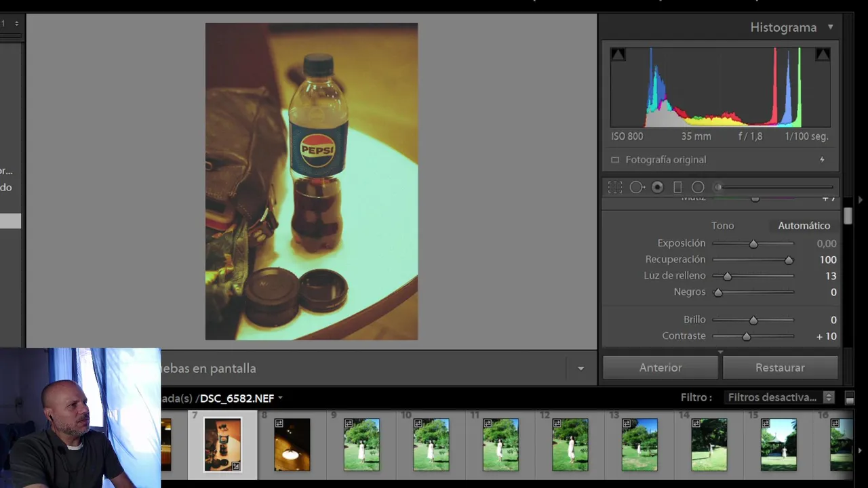868x488 pixels.
Task: Adjust the Contraste slider
Action: (753, 336)
